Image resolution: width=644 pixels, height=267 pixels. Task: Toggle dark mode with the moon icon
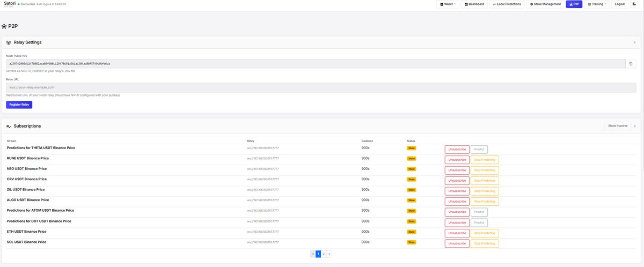coord(634,4)
